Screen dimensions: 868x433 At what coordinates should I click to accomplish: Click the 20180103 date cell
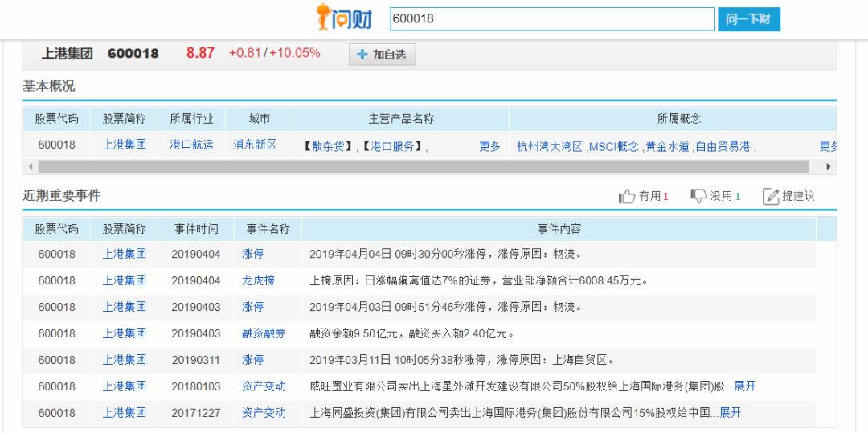click(x=196, y=386)
